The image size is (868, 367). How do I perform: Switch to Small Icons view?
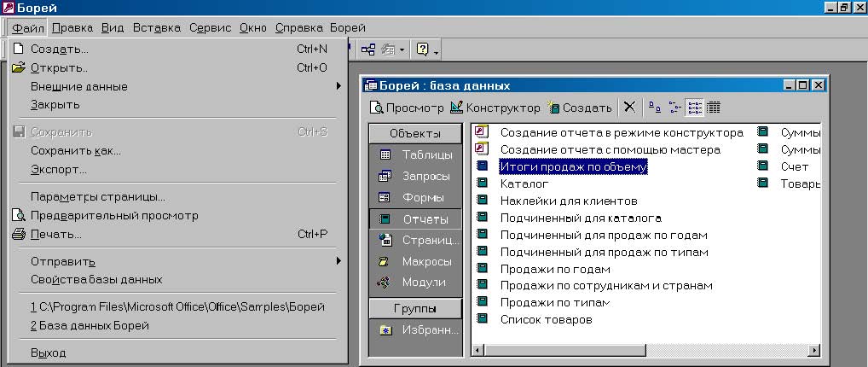click(675, 108)
